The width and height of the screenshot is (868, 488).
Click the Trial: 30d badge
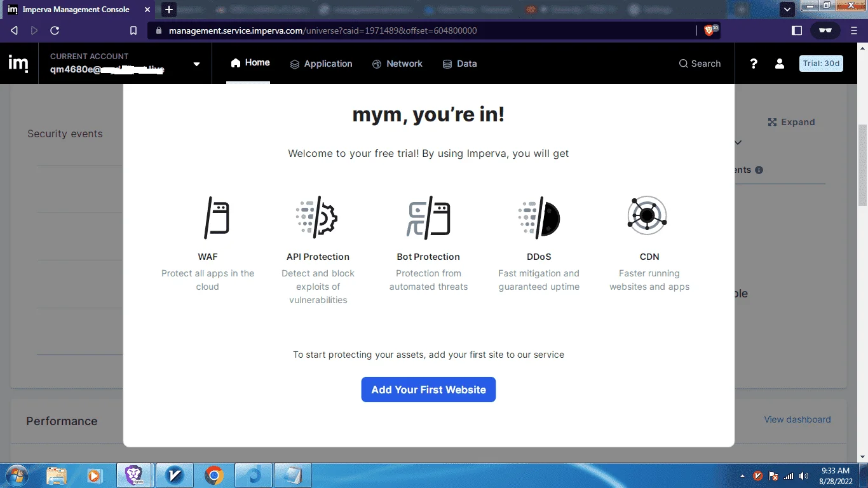[821, 64]
